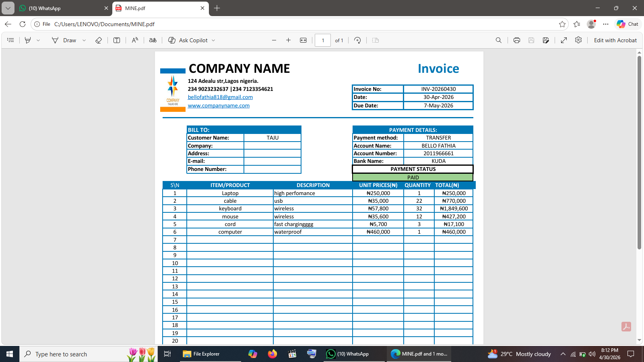
Task: Ask Copilot about this PDF
Action: 188,40
